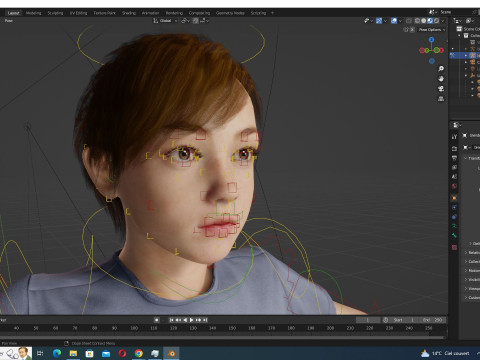Viewport: 480px width, 360px height.
Task: Open the overlays options dropdown arrow
Action: [400, 21]
